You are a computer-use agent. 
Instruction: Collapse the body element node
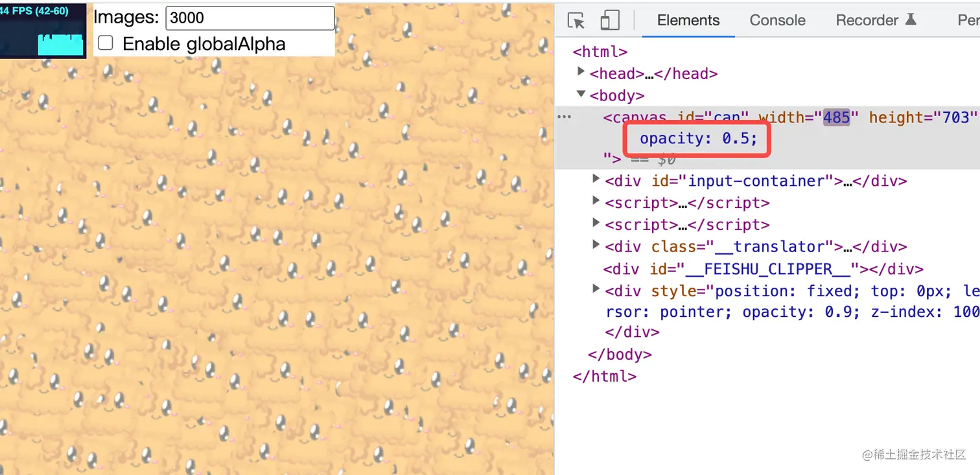point(581,95)
